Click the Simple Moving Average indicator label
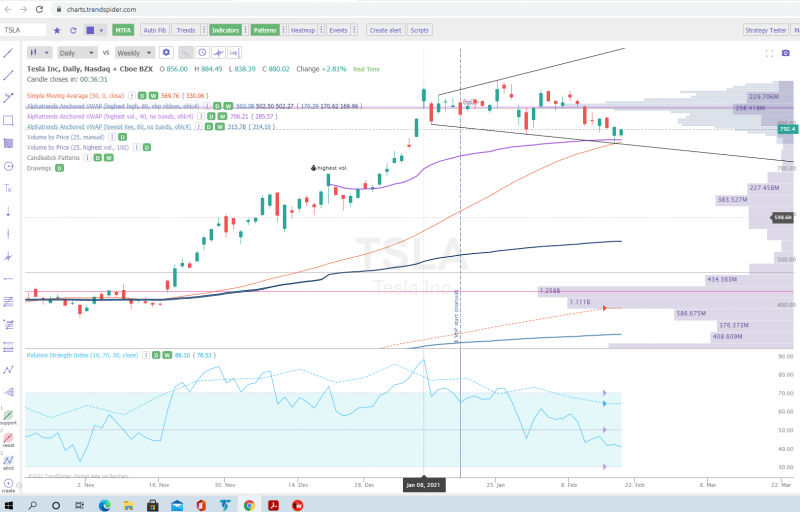 pyautogui.click(x=75, y=96)
